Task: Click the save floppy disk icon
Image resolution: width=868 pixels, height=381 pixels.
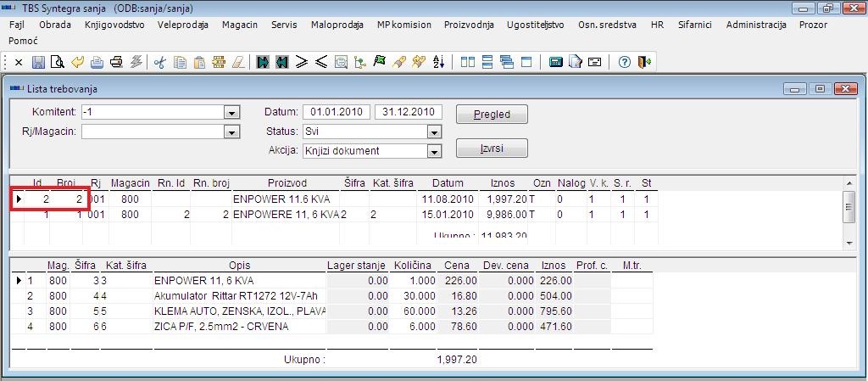Action: 38,62
